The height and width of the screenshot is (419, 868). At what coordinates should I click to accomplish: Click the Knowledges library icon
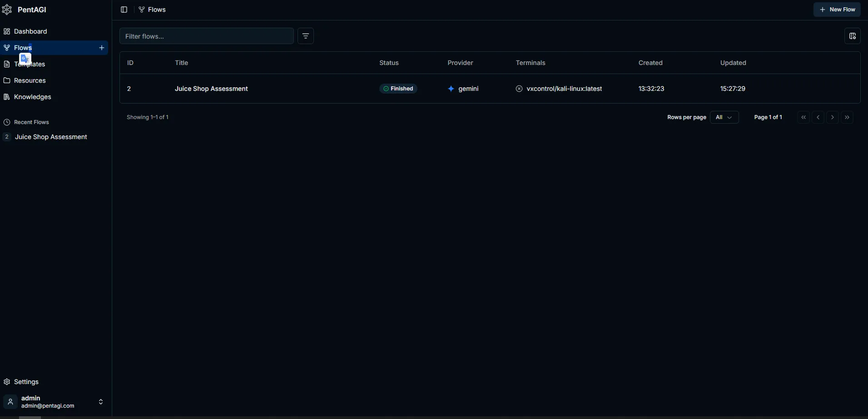click(7, 97)
